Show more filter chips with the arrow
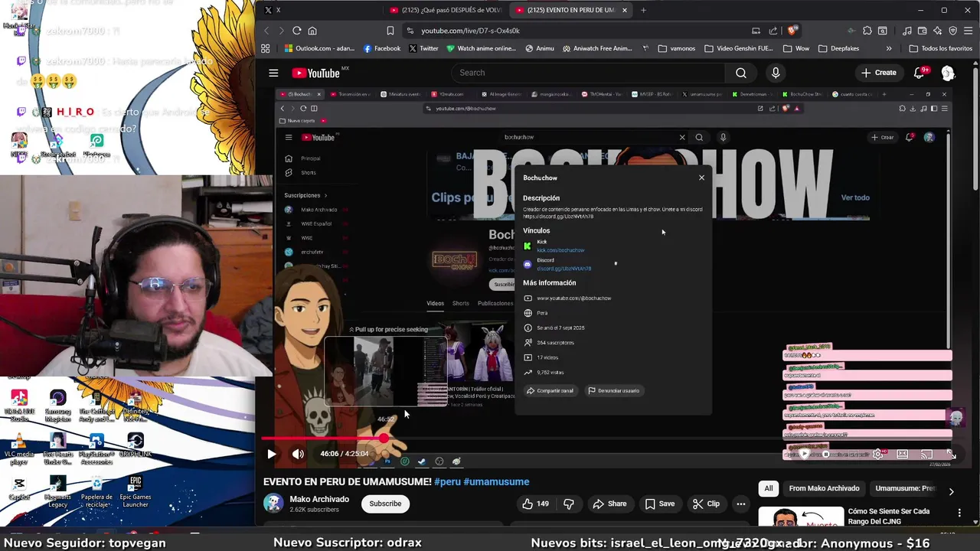Image resolution: width=980 pixels, height=551 pixels. (x=951, y=491)
